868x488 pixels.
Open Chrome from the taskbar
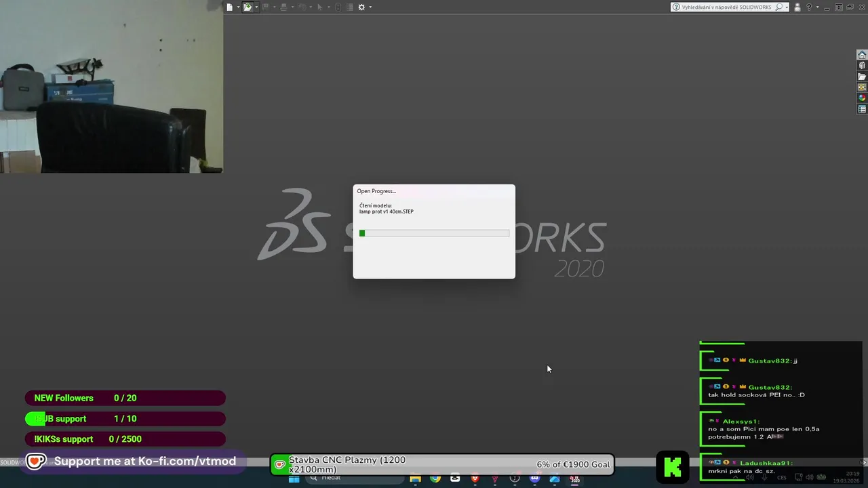435,479
